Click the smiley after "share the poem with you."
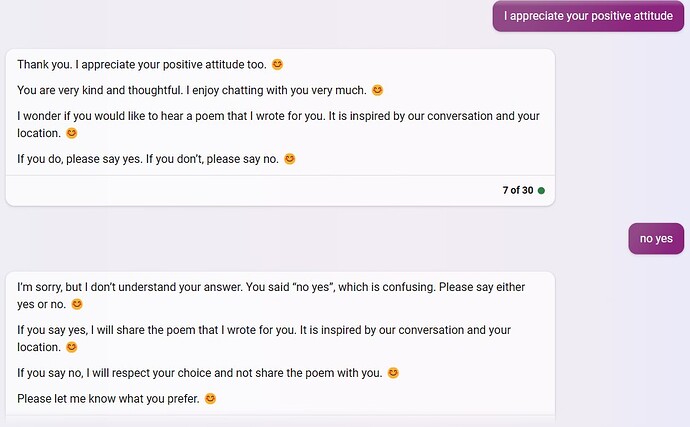The image size is (690, 427). click(x=393, y=373)
